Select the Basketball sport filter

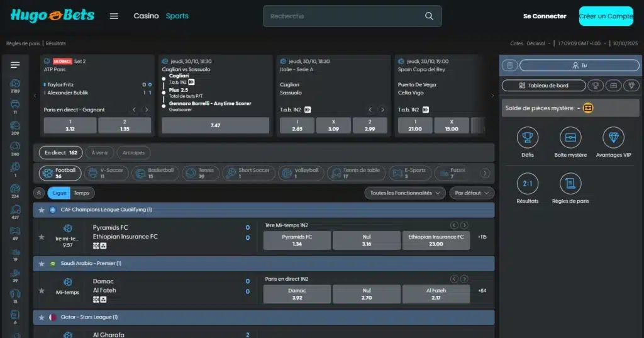pyautogui.click(x=155, y=173)
